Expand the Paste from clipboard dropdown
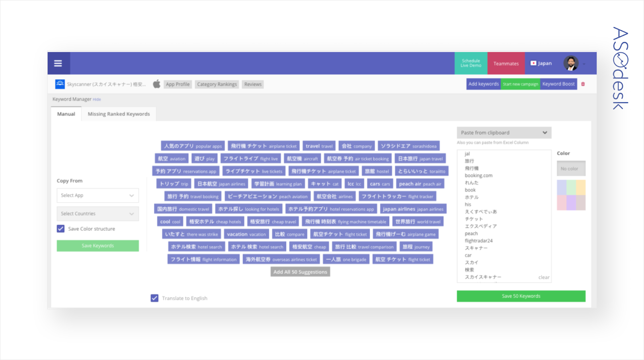Screen dimensions: 644x360 pyautogui.click(x=504, y=133)
